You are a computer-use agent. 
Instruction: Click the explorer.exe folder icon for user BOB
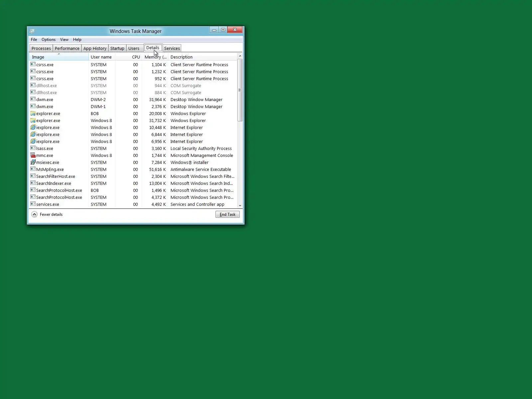click(33, 113)
